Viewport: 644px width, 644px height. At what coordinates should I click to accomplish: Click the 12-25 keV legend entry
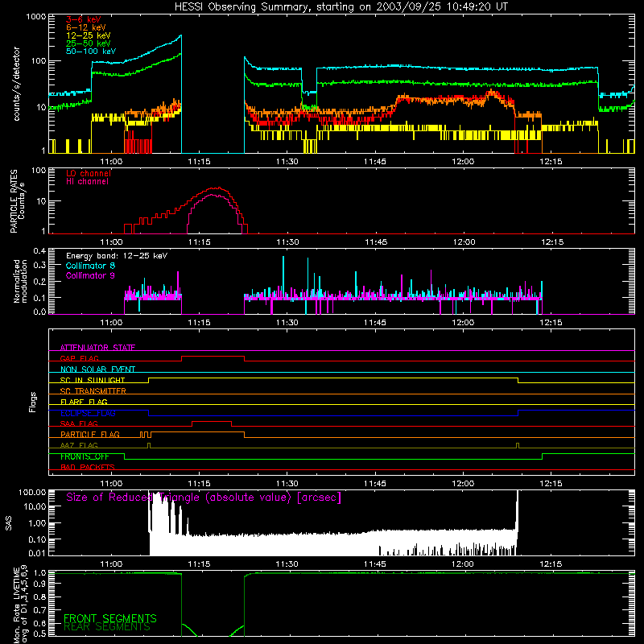coord(89,35)
